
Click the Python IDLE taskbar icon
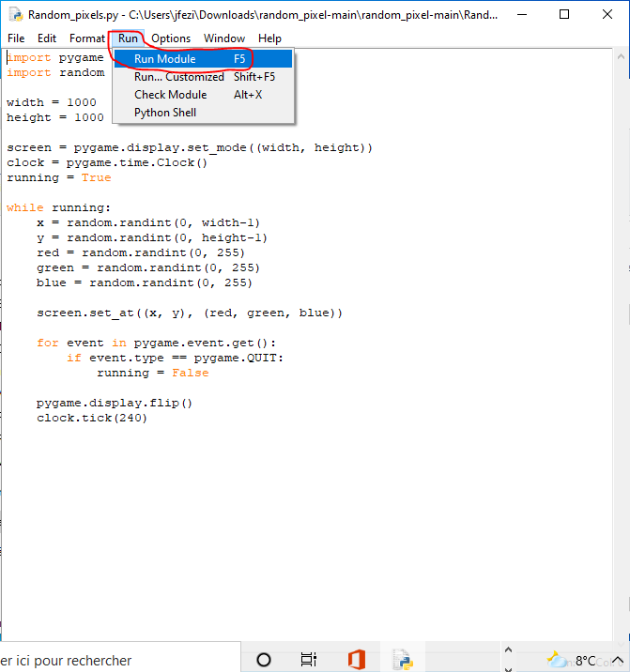pyautogui.click(x=403, y=659)
